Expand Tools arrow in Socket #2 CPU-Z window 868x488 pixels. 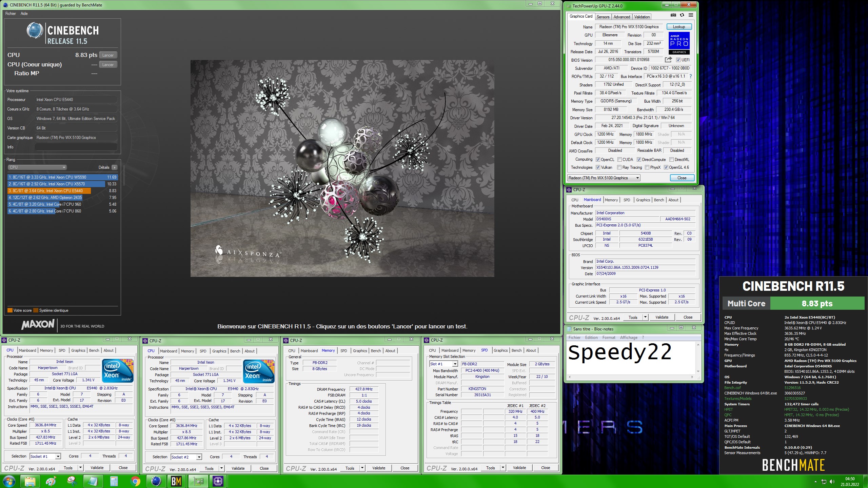221,469
